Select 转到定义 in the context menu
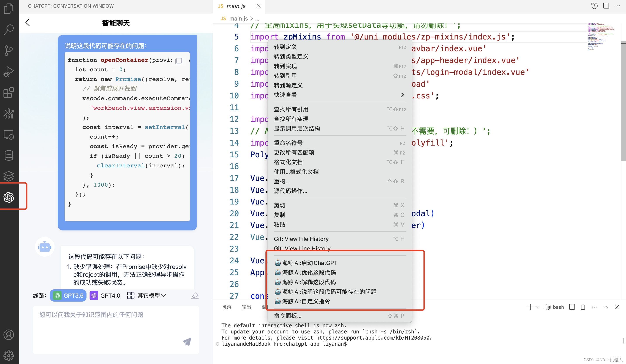The height and width of the screenshot is (364, 626). (285, 47)
